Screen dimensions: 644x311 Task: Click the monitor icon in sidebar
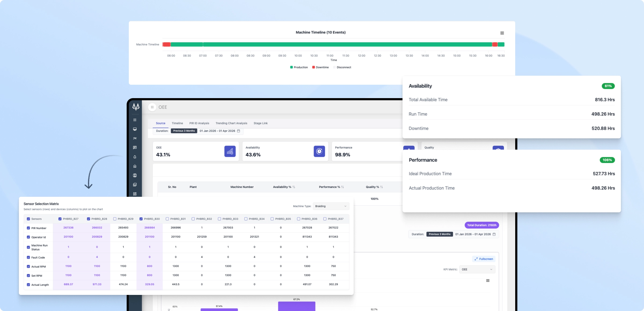coord(135,129)
